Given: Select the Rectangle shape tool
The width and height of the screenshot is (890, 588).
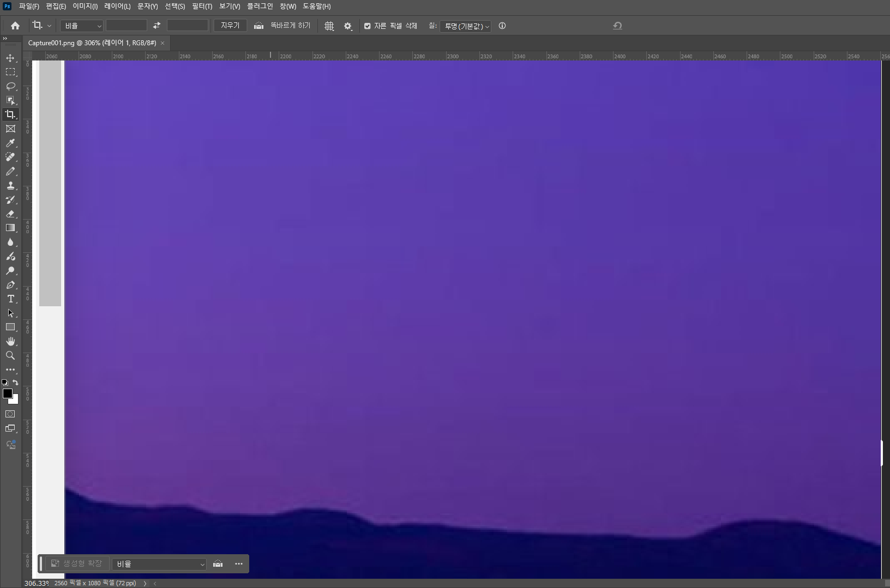Looking at the screenshot, I should [10, 327].
